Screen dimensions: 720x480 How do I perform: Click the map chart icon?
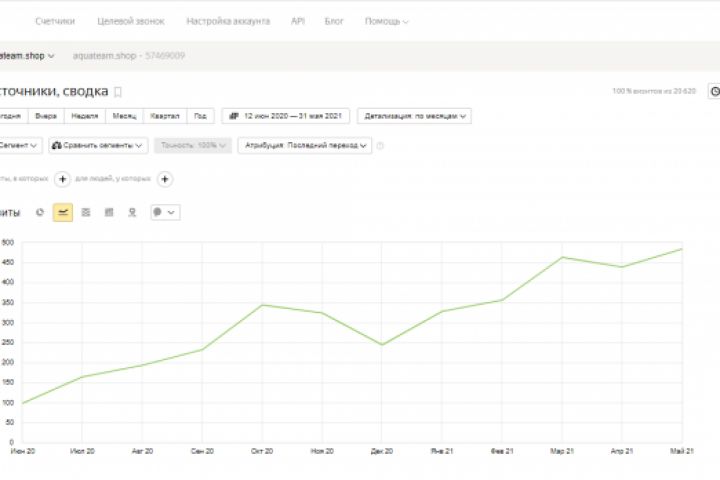point(132,212)
